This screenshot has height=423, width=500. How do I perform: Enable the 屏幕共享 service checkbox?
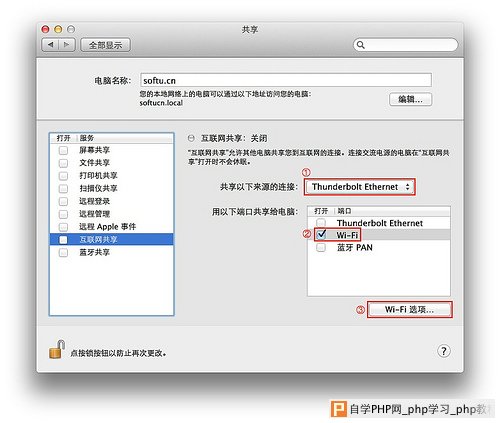pos(63,150)
